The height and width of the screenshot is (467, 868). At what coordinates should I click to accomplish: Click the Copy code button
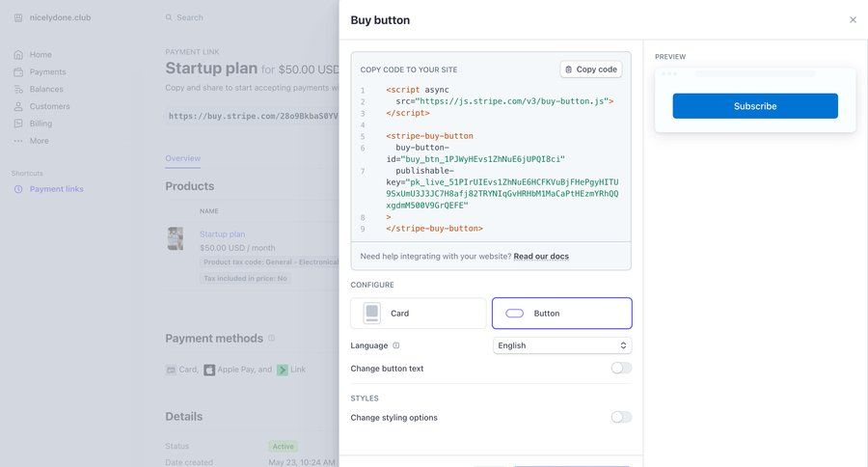590,69
